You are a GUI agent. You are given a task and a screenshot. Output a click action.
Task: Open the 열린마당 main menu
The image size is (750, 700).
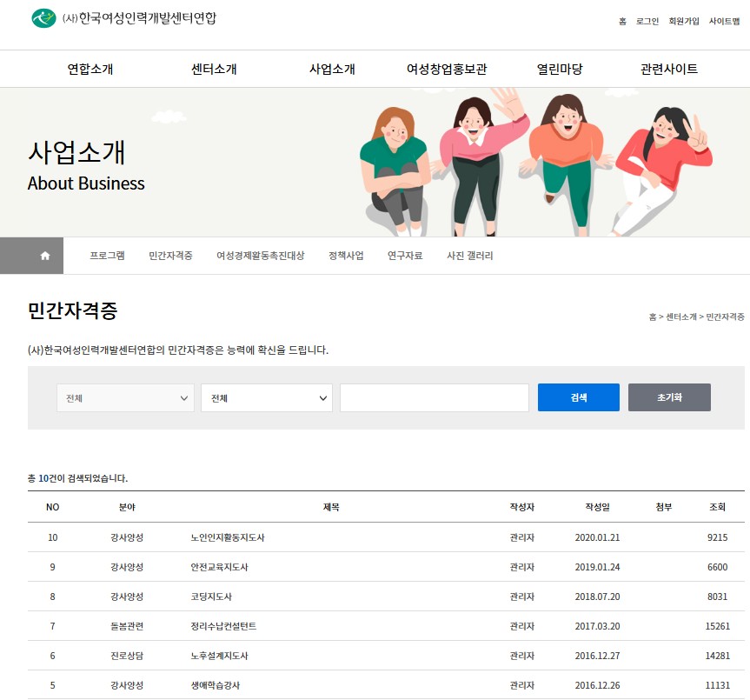(x=561, y=68)
